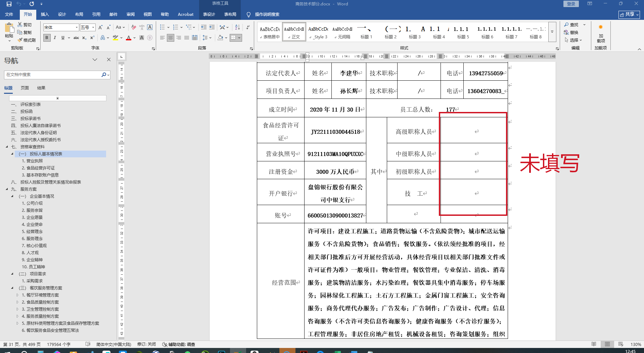644x353 pixels.
Task: Toggle character shading on selected text
Action: click(142, 38)
